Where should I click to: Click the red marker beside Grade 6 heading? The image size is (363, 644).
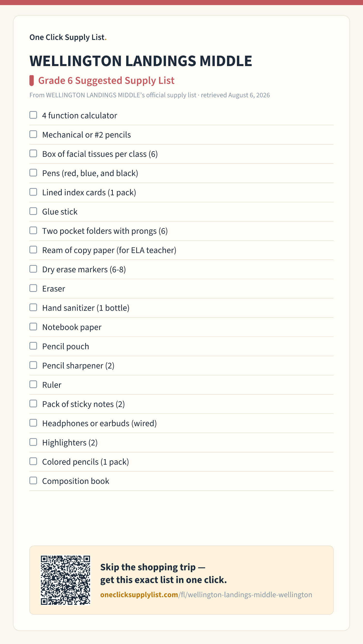31,81
